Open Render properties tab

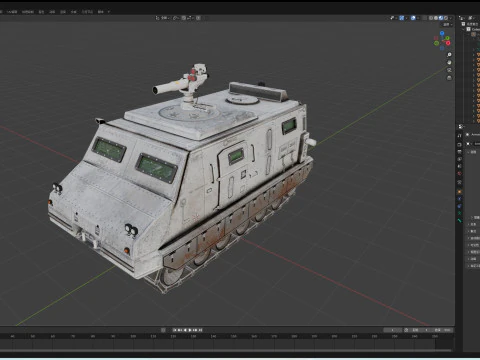(459, 144)
